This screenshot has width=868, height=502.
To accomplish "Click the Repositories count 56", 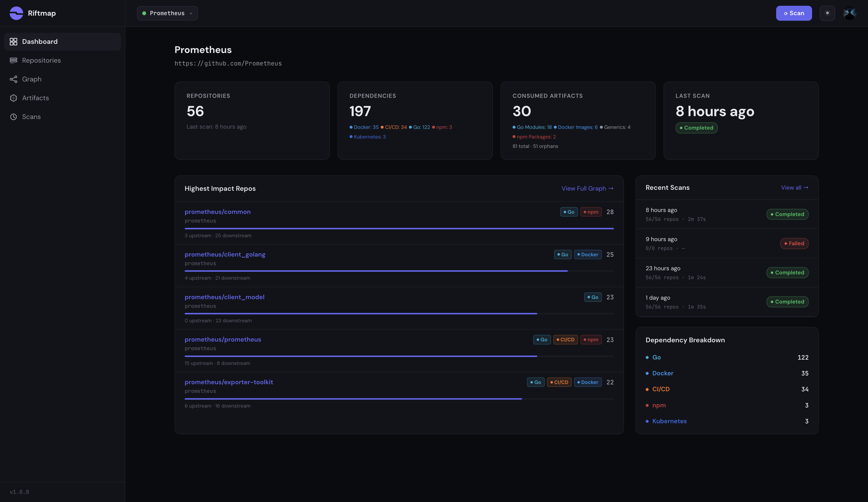I will tap(195, 112).
